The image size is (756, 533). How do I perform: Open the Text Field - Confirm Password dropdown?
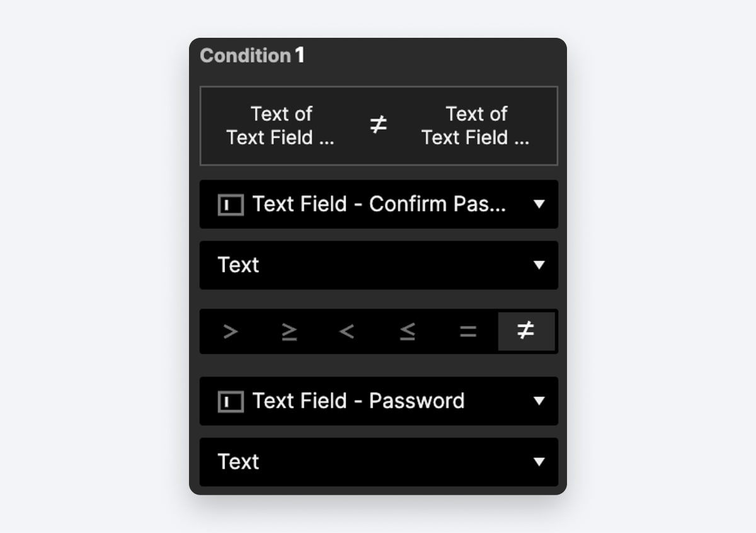click(x=378, y=204)
